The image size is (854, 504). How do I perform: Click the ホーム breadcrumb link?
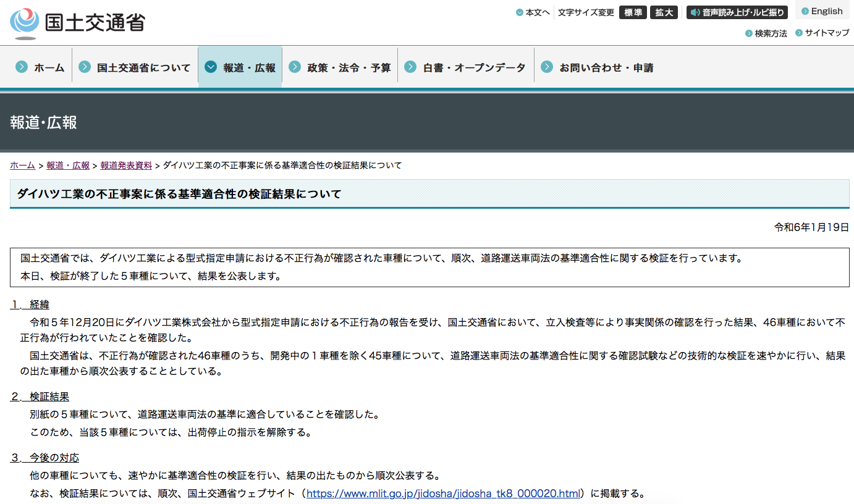point(22,166)
